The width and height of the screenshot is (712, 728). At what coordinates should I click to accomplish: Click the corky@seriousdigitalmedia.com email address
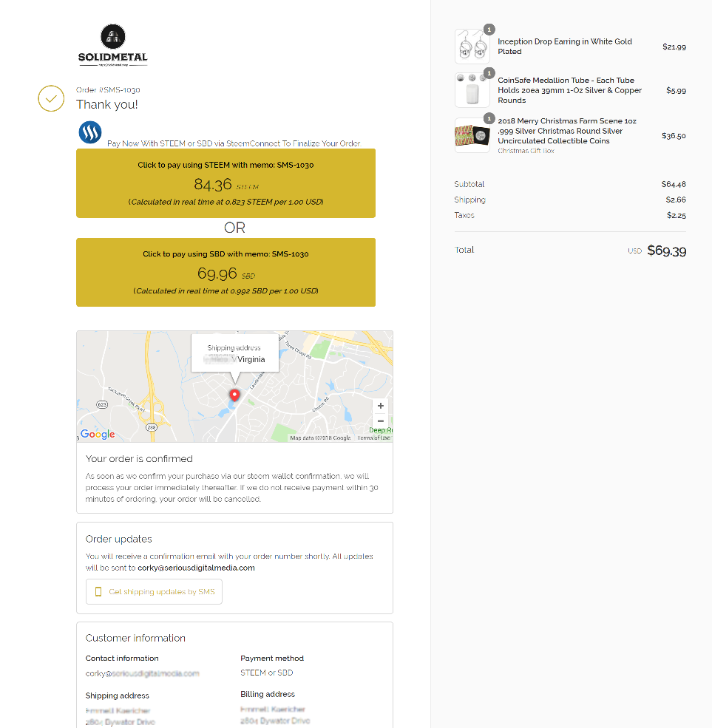pos(196,568)
